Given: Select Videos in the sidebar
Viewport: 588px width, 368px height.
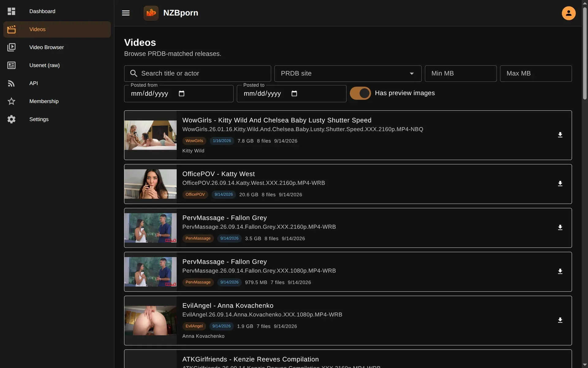Looking at the screenshot, I should click(x=57, y=29).
